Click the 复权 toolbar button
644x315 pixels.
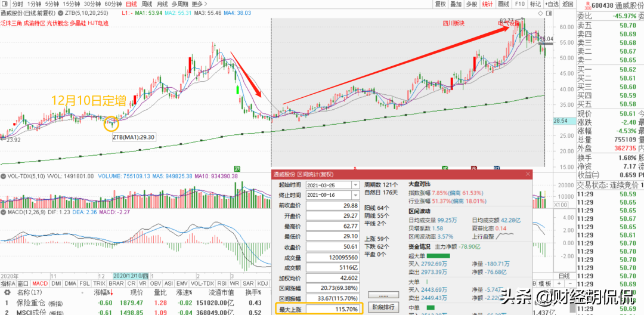(x=440, y=5)
